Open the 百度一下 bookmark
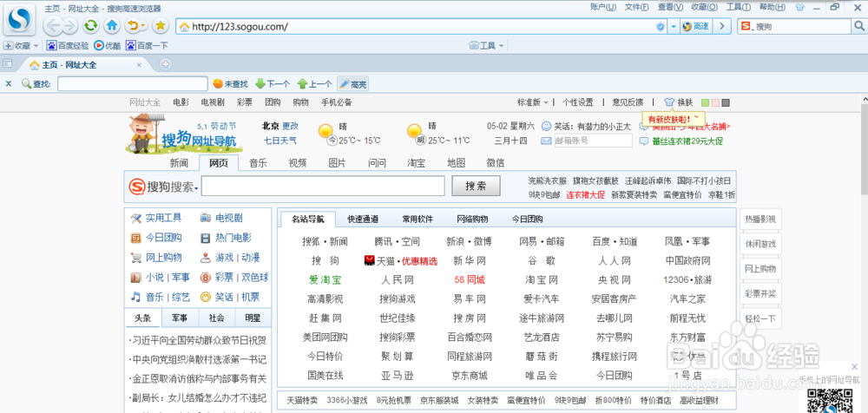868x413 pixels. point(147,46)
